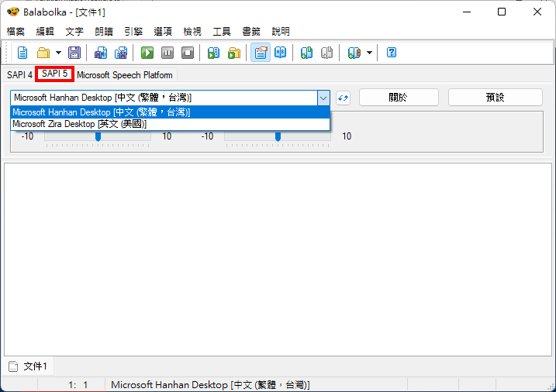Stop the speech playback
Screen dimensions: 556x392
coord(188,53)
